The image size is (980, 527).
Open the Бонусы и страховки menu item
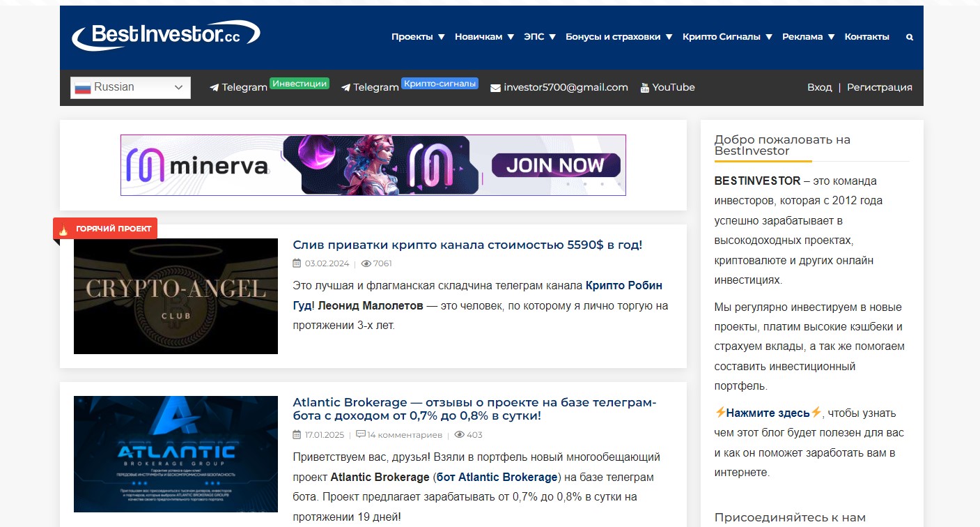613,37
